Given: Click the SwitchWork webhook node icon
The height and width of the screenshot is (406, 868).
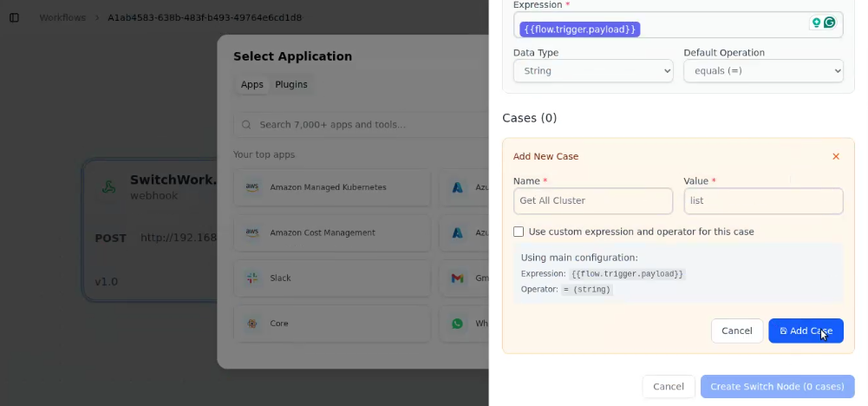Looking at the screenshot, I should tap(108, 187).
